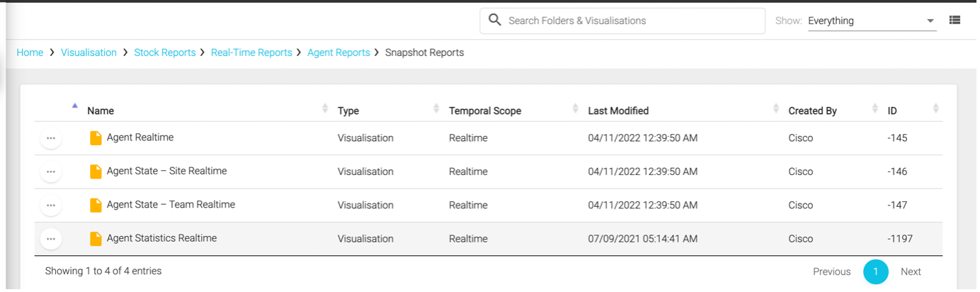Open options menu for Agent Realtime row
980x292 pixels.
[x=50, y=138]
